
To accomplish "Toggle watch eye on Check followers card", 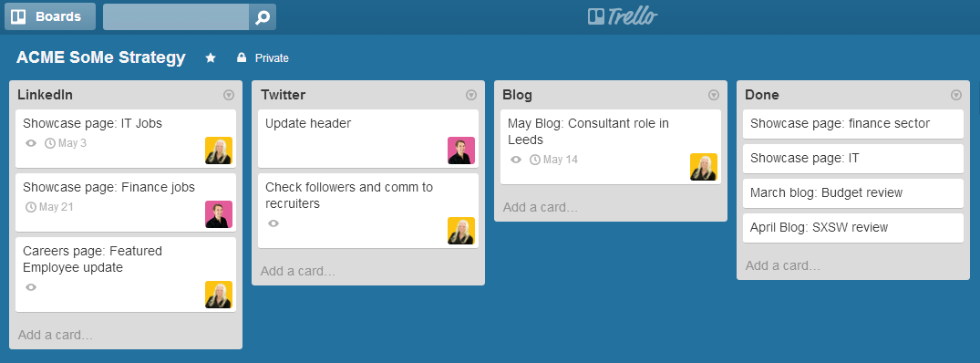I will [273, 223].
